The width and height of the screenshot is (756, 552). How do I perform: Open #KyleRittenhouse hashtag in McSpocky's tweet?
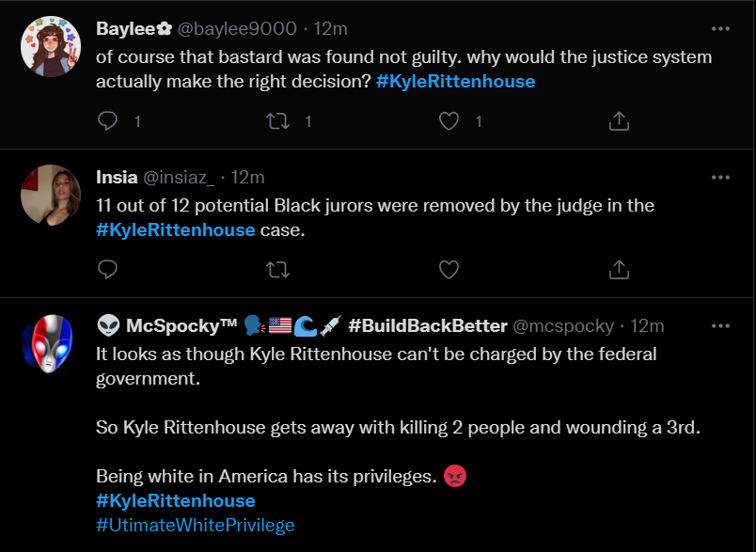click(175, 500)
